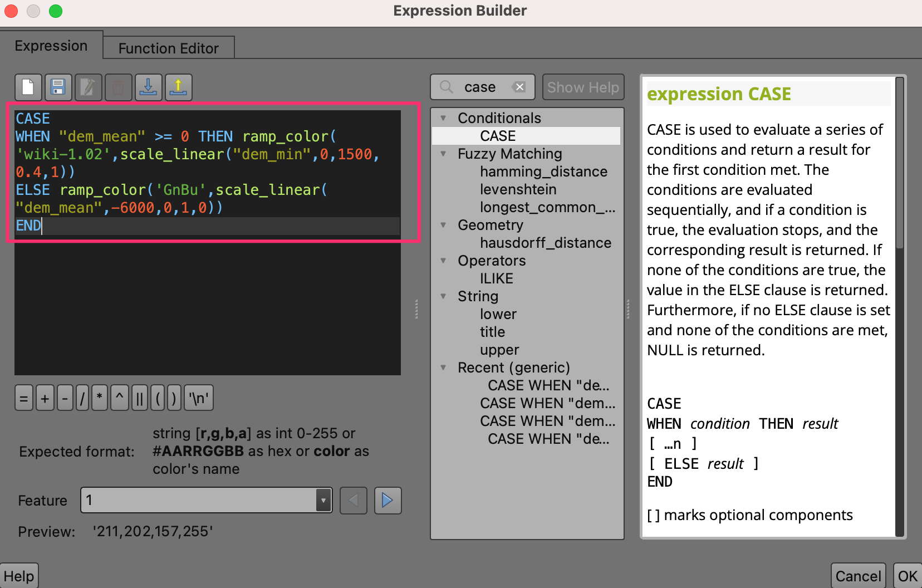The width and height of the screenshot is (922, 588).
Task: Clear the search field with the X icon
Action: pos(519,87)
